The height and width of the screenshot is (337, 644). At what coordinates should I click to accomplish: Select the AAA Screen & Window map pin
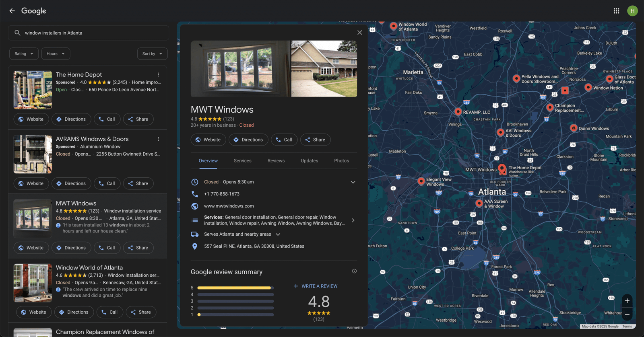coord(479,203)
